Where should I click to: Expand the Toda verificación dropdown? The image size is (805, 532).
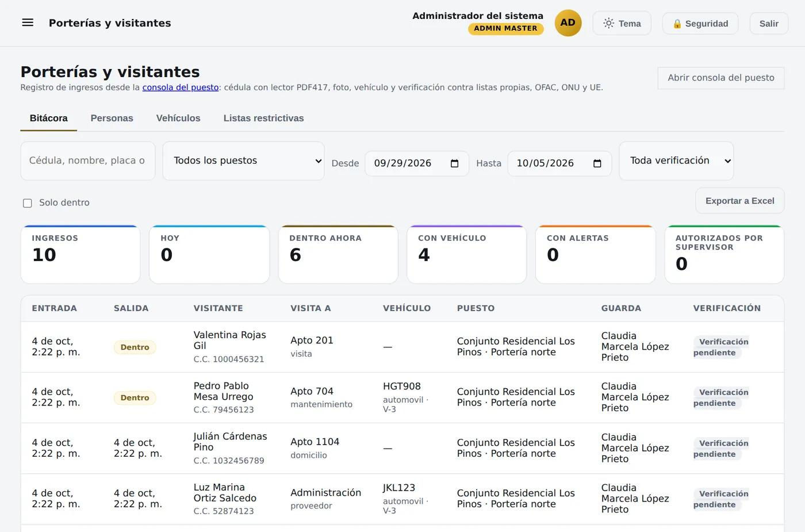676,160
